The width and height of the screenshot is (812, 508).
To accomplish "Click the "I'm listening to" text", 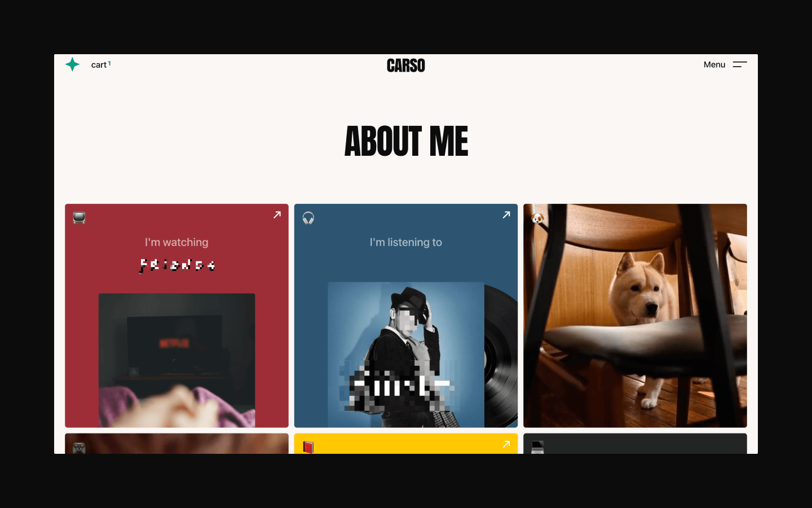I will pyautogui.click(x=406, y=242).
